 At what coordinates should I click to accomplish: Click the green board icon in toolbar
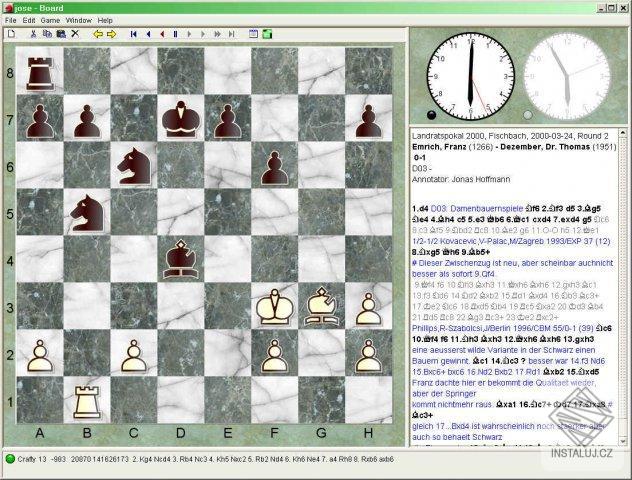267,34
